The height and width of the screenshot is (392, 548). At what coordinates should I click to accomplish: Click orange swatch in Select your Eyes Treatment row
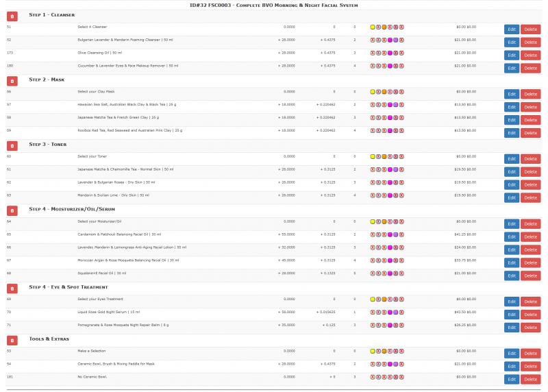point(384,299)
